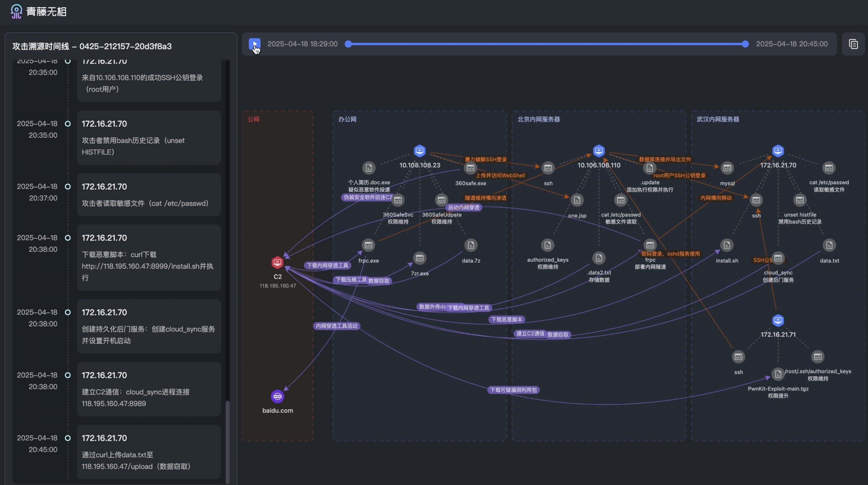Click the 内网穿透工具活动 edge label
This screenshot has height=485, width=868.
(336, 326)
